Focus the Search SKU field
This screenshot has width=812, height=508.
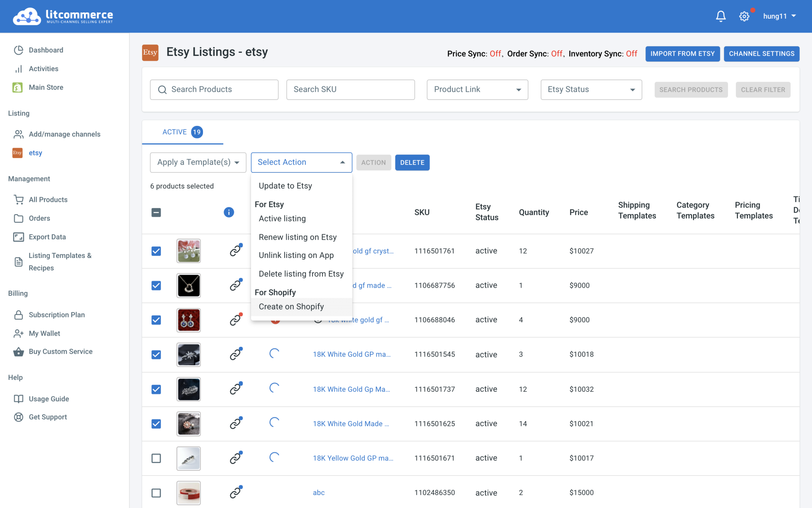point(350,90)
